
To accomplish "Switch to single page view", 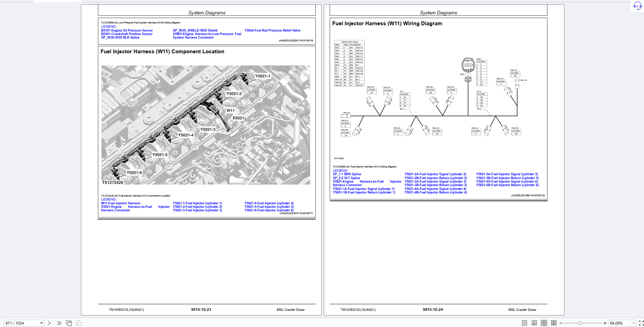I will 524,323.
